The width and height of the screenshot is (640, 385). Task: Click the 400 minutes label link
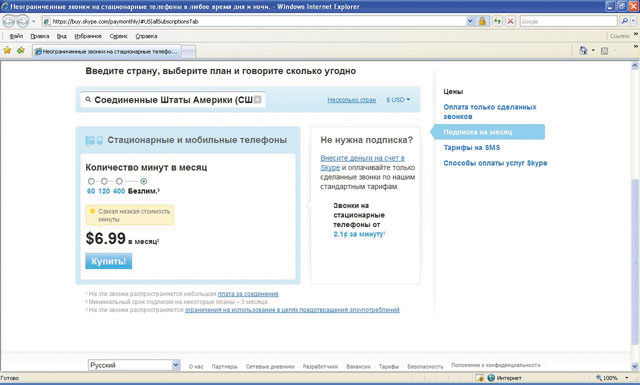[x=119, y=191]
